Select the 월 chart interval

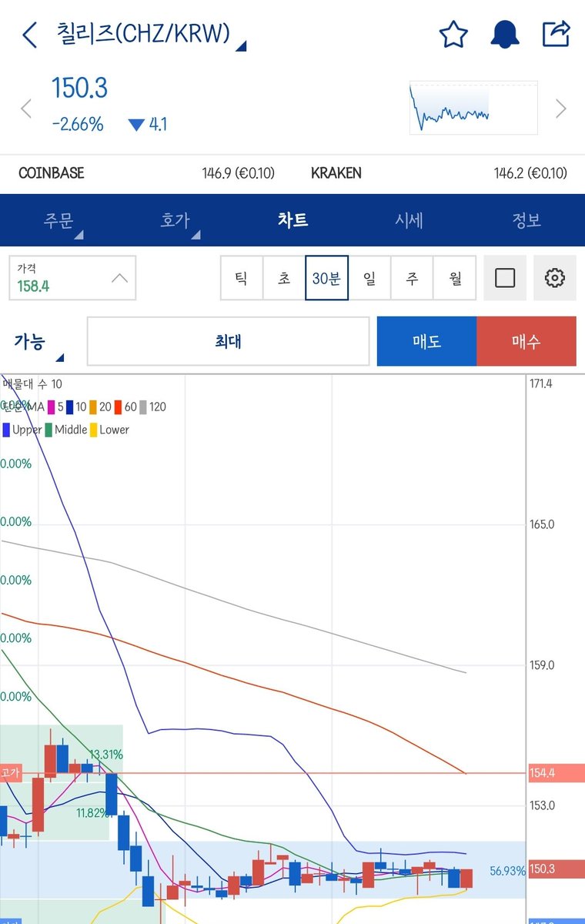tap(454, 278)
